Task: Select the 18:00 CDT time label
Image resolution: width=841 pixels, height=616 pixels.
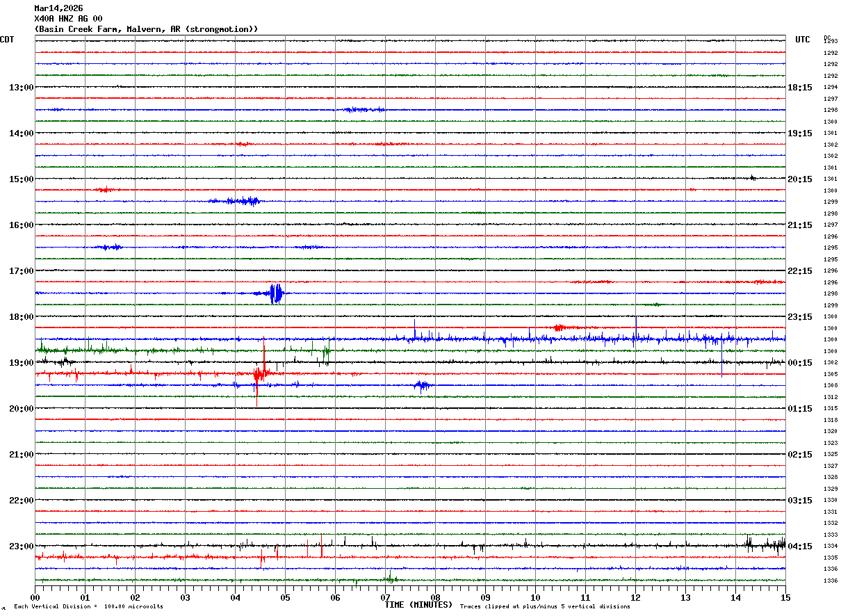Action: point(21,317)
